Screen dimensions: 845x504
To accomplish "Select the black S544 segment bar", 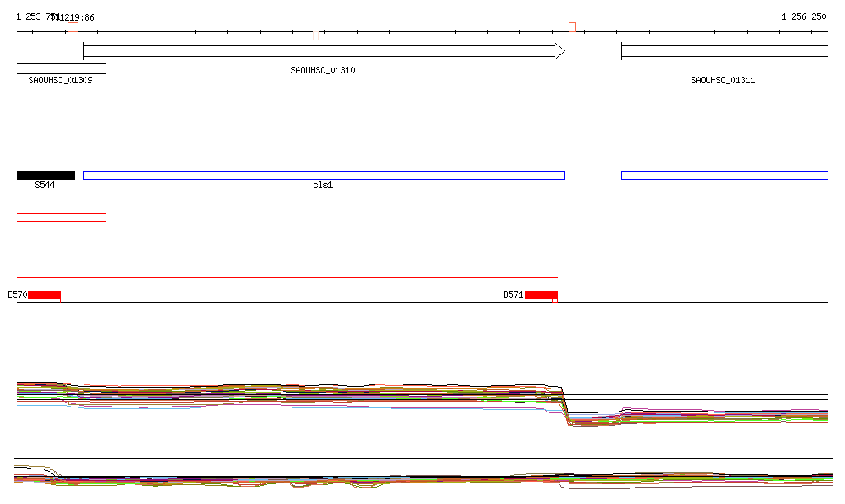I will pos(46,175).
